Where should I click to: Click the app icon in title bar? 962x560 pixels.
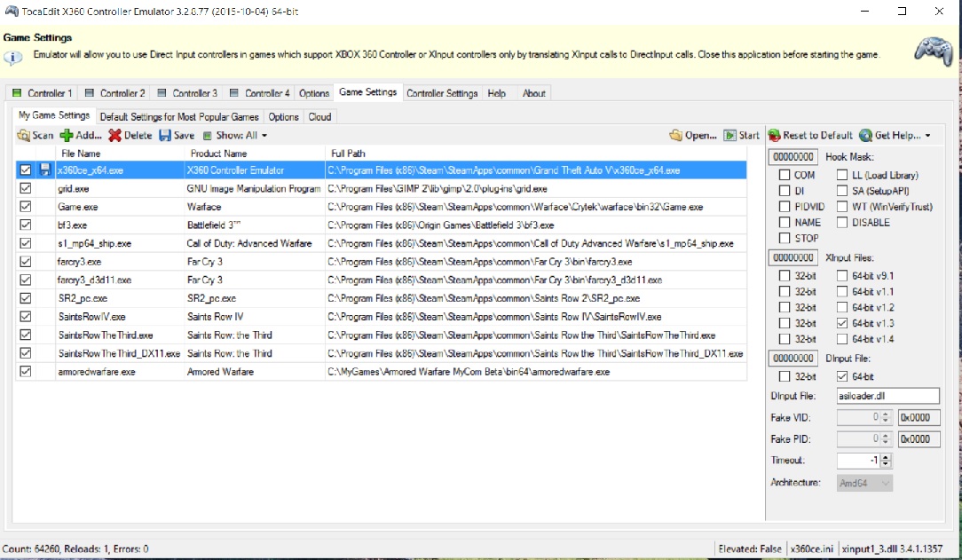point(11,11)
